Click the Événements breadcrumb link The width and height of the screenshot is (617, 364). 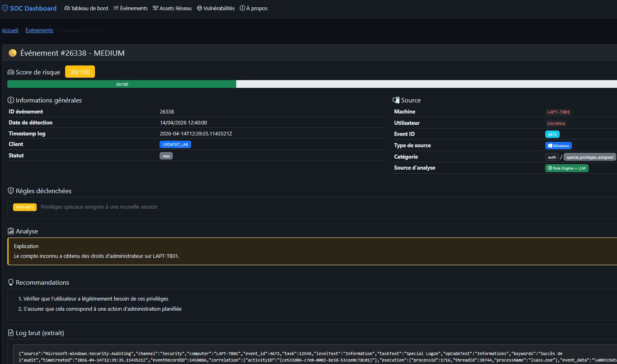(x=39, y=30)
